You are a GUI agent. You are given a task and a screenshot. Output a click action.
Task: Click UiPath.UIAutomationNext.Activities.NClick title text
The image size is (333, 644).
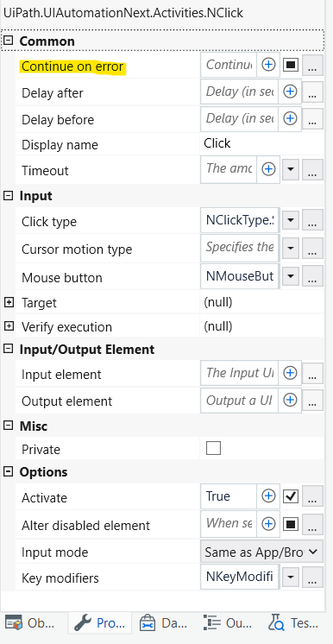click(x=123, y=13)
